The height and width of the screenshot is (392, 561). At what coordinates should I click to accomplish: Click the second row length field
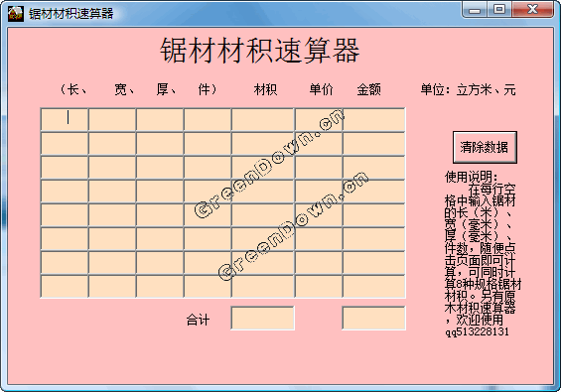tap(65, 144)
